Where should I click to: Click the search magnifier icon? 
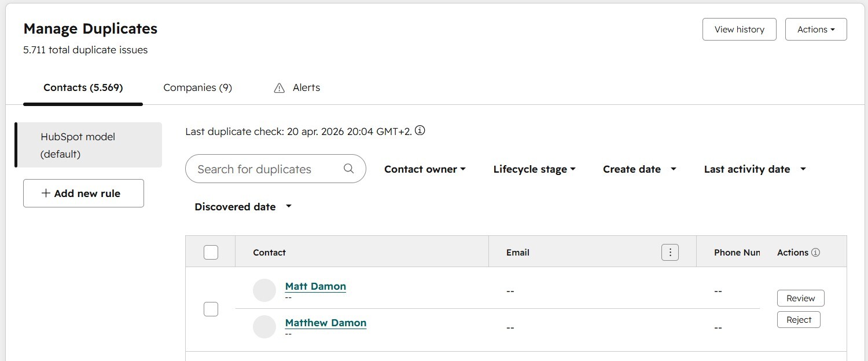348,169
